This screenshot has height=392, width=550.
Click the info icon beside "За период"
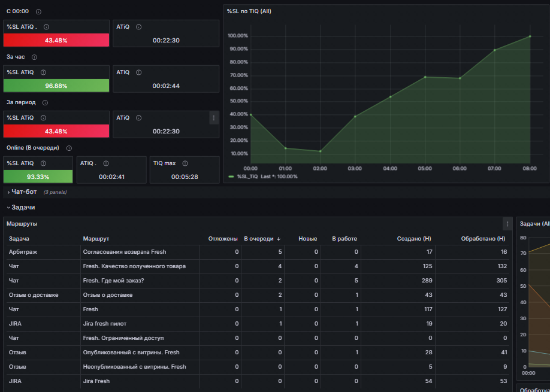[x=45, y=102]
